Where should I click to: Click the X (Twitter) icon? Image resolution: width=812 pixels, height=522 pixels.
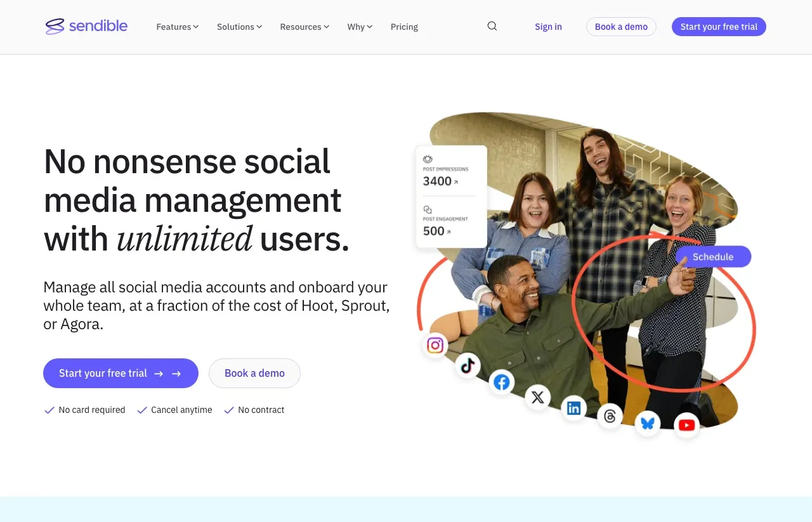pyautogui.click(x=538, y=398)
